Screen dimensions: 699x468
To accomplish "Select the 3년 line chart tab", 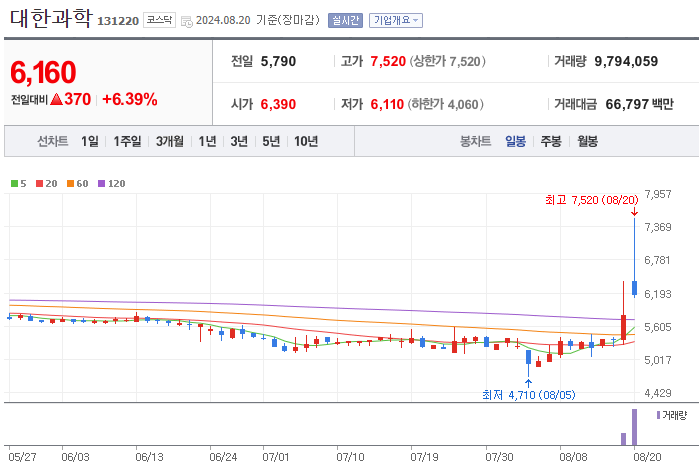I will [239, 141].
